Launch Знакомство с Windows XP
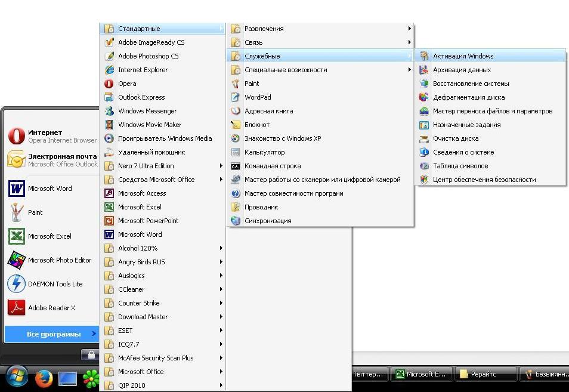Screen dimensions: 569x392 (320, 138)
